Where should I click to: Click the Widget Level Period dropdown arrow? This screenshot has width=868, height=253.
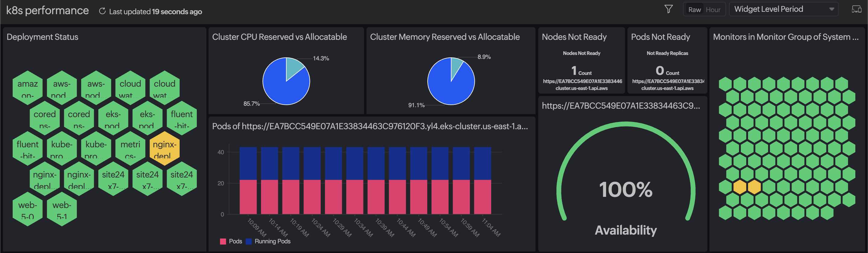[831, 9]
